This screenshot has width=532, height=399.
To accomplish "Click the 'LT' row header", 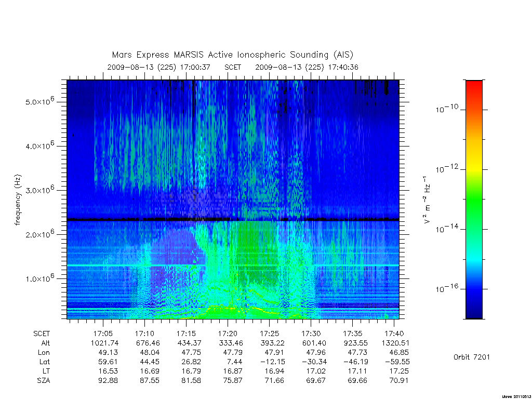I will click(x=46, y=371).
